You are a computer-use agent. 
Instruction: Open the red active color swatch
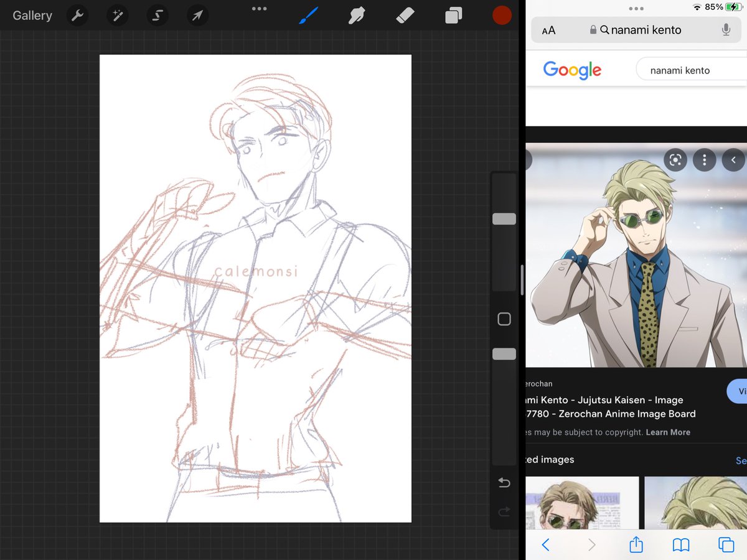pyautogui.click(x=502, y=16)
